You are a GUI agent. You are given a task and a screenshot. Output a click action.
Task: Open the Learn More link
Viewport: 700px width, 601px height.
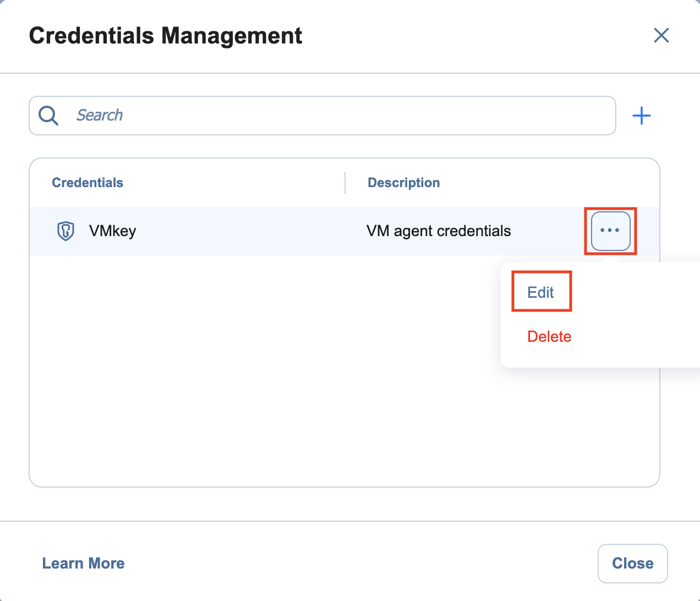tap(83, 563)
